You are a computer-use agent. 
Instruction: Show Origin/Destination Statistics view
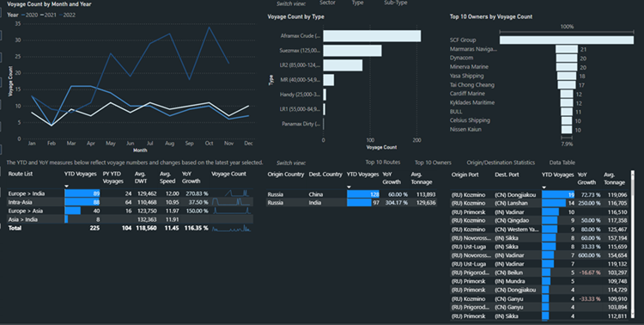click(501, 162)
